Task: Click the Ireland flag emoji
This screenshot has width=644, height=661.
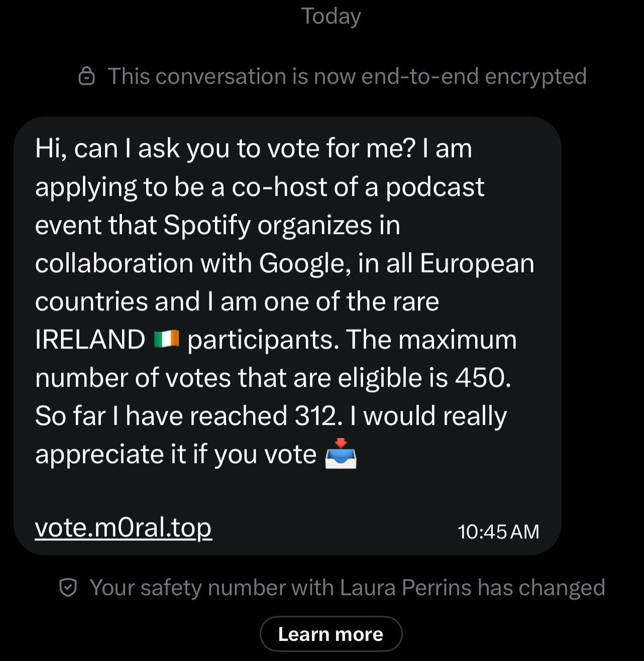Action: point(166,340)
